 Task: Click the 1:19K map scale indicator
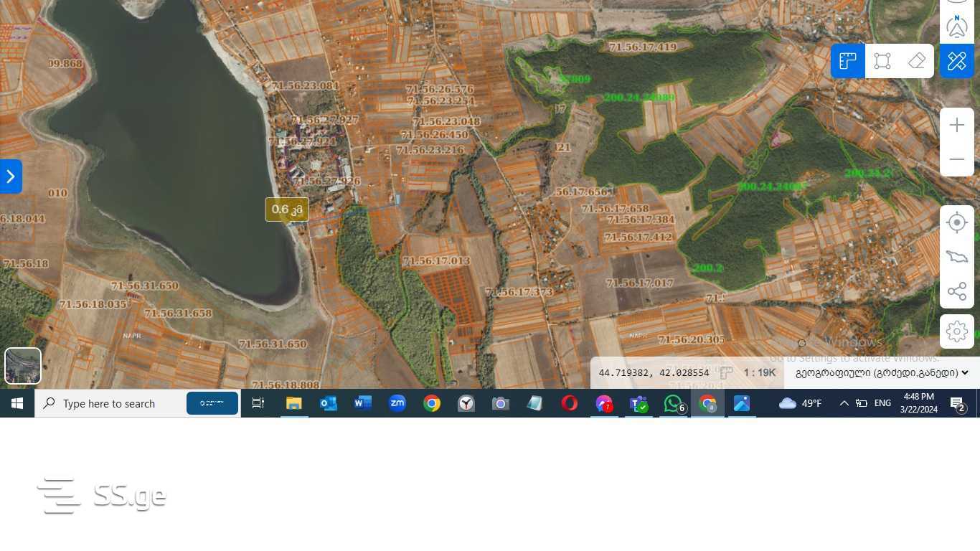pos(760,373)
